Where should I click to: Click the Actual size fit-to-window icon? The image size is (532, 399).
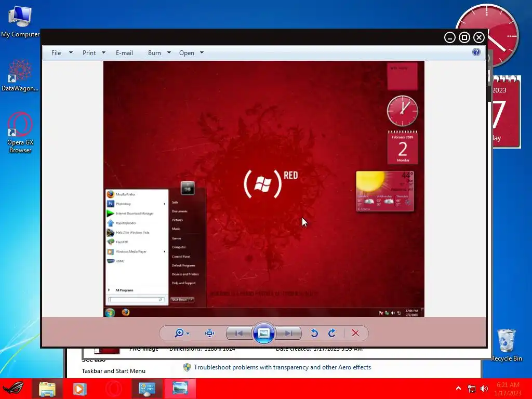(x=210, y=333)
